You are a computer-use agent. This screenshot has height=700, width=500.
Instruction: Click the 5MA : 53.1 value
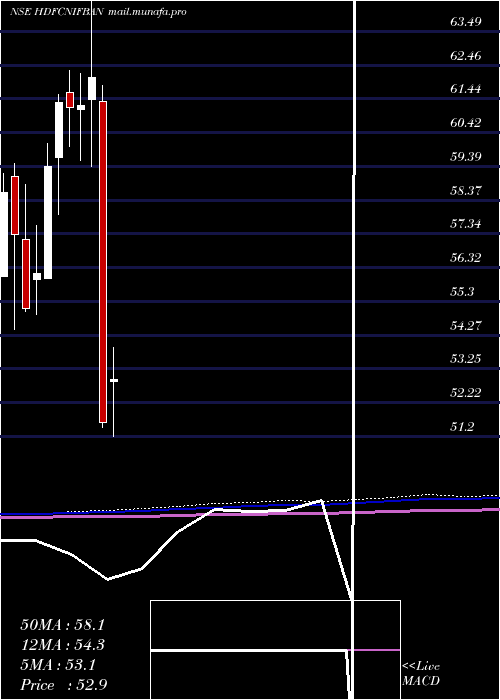(58, 665)
